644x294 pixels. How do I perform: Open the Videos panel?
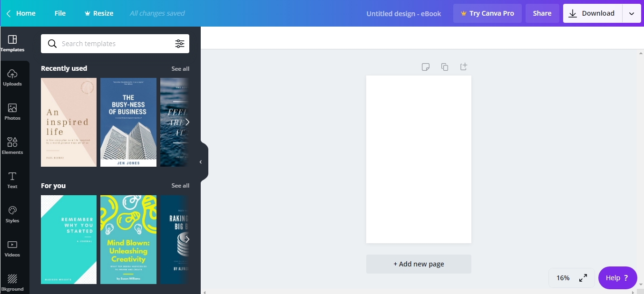(x=12, y=248)
